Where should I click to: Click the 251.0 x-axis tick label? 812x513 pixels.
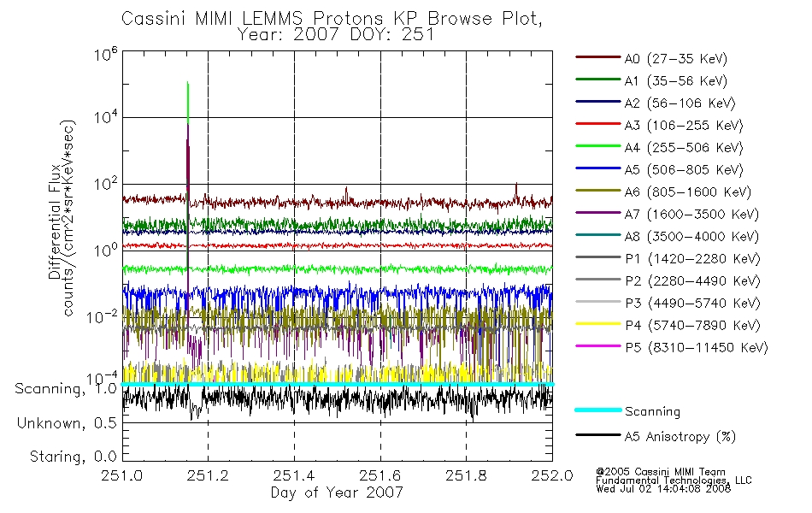point(121,475)
